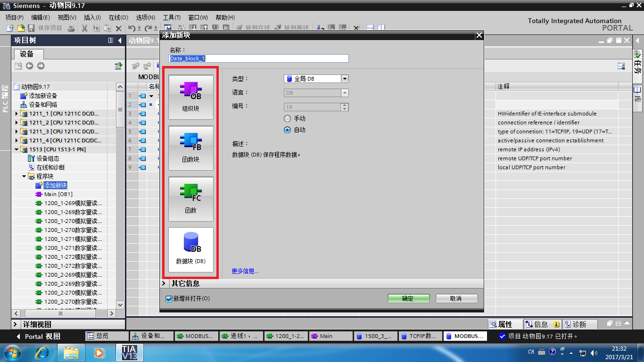The image size is (644, 362).
Task: Select the 手动 radio button
Action: pyautogui.click(x=287, y=119)
